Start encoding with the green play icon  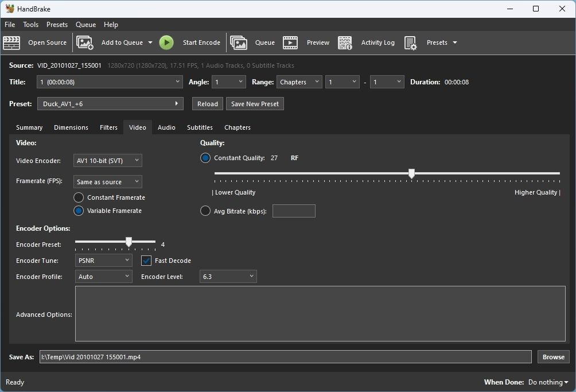[166, 42]
